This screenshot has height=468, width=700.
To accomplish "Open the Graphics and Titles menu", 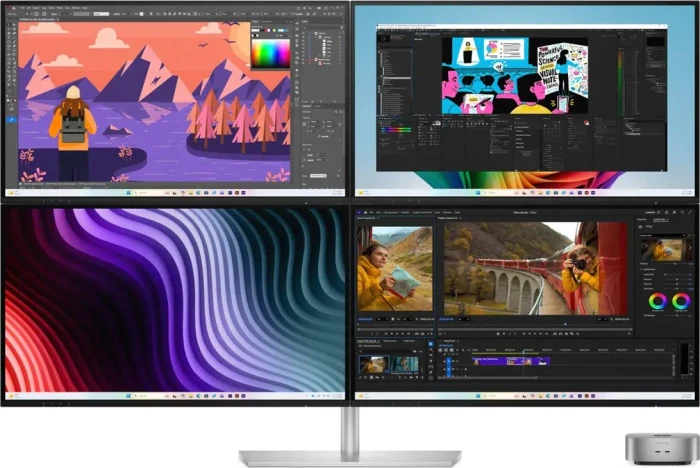I will (x=422, y=212).
